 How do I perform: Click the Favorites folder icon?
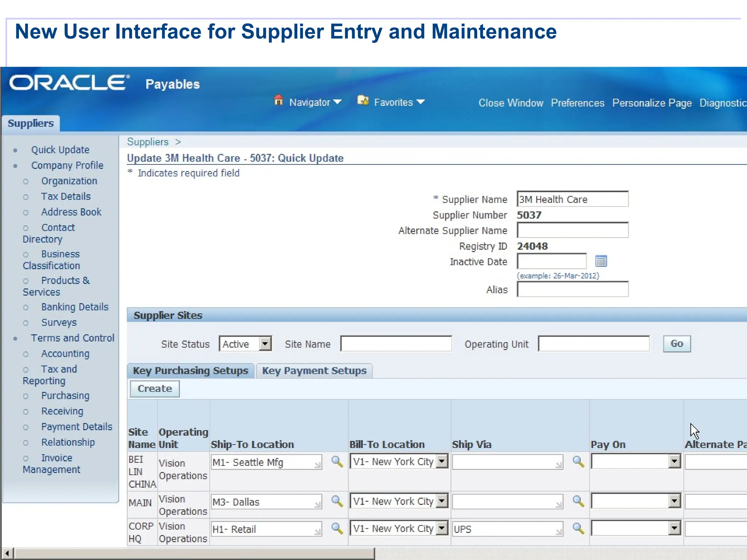363,100
